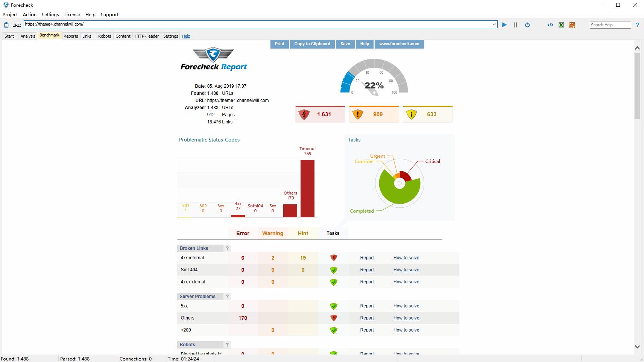The width and height of the screenshot is (644, 362).
Task: Switch to the Settings tab
Action: pos(171,36)
